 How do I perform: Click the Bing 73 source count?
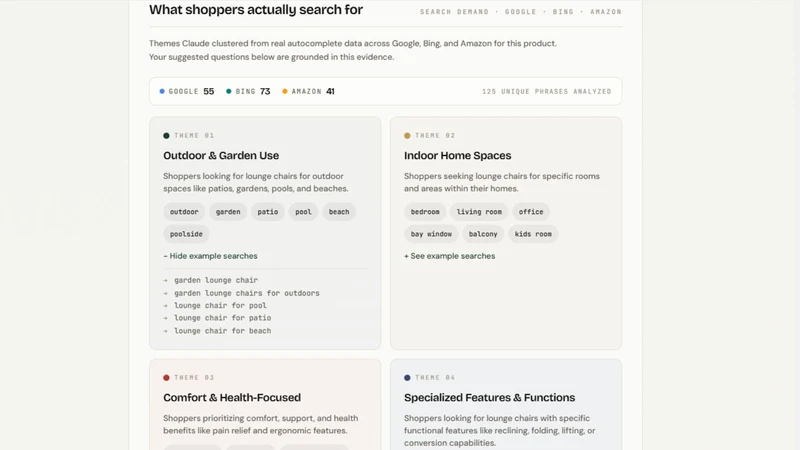[248, 91]
